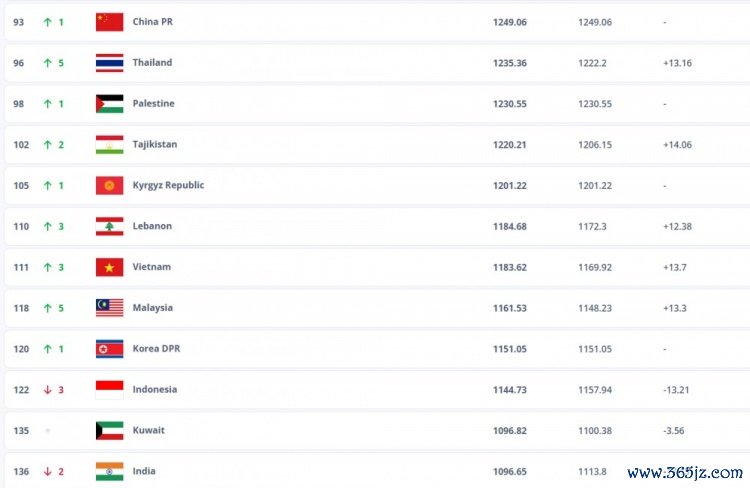Select the Vietnam flag icon
Viewport: 750px width, 488px height.
[x=109, y=267]
